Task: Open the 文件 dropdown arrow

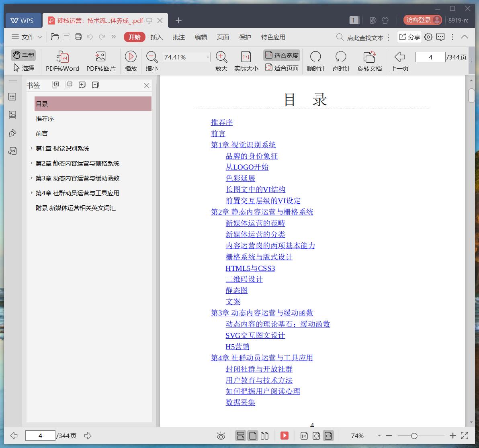Action: [x=40, y=37]
